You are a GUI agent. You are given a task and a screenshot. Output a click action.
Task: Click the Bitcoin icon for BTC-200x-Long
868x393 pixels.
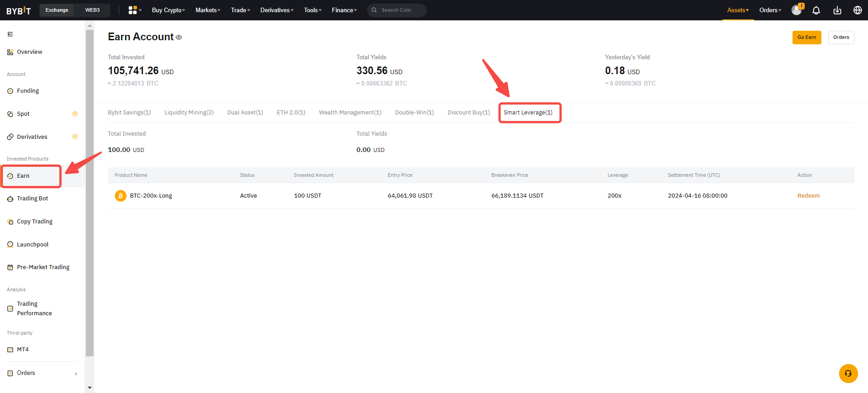pyautogui.click(x=120, y=196)
